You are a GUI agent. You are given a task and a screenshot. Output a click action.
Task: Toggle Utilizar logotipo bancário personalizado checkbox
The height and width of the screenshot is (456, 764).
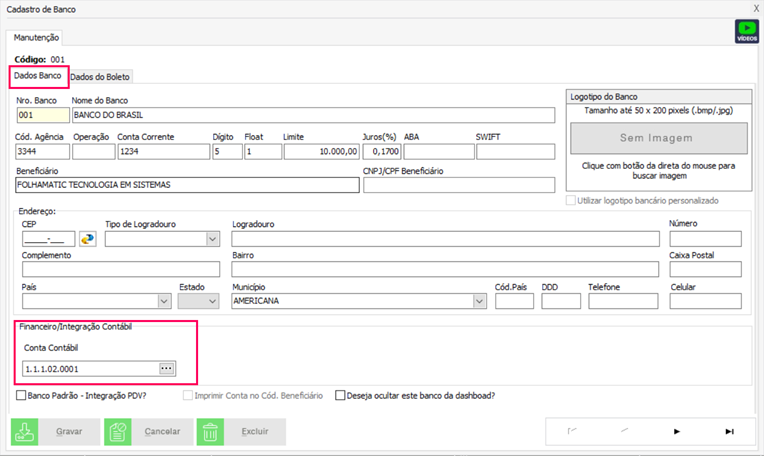571,201
